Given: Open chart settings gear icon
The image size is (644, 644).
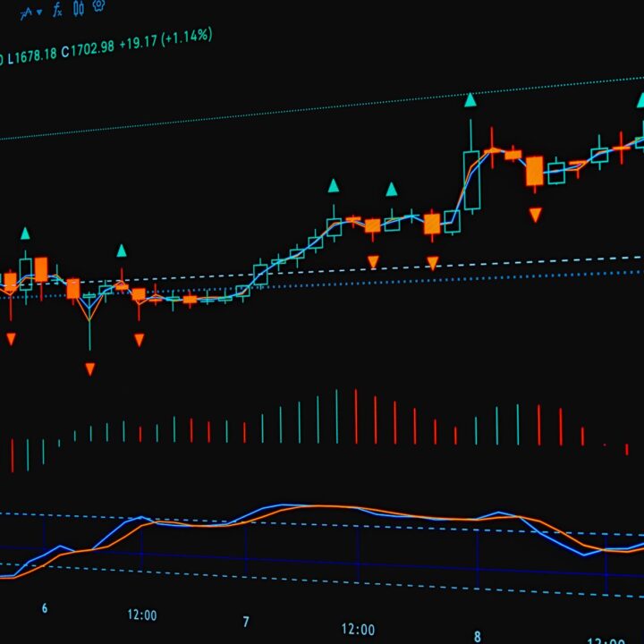Looking at the screenshot, I should pos(98,5).
